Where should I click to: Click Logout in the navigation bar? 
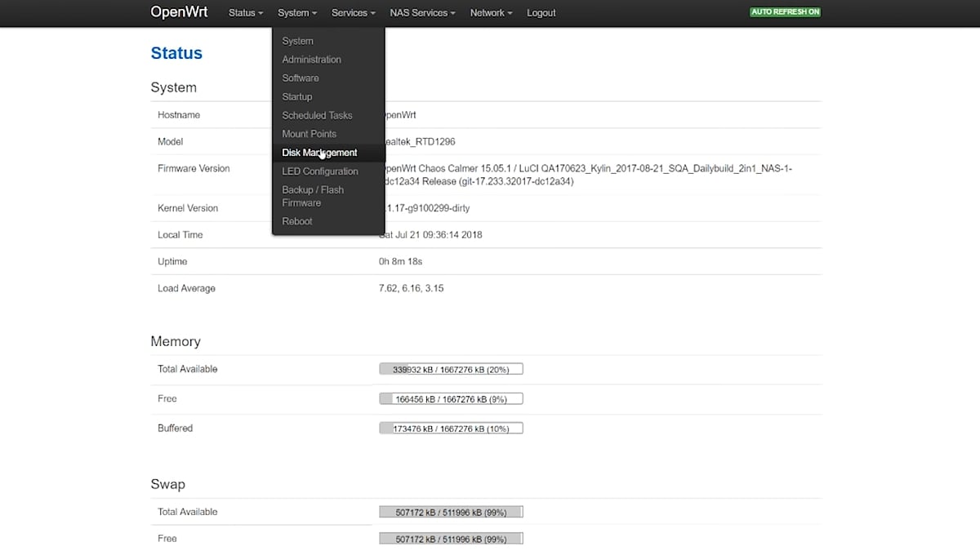click(541, 12)
